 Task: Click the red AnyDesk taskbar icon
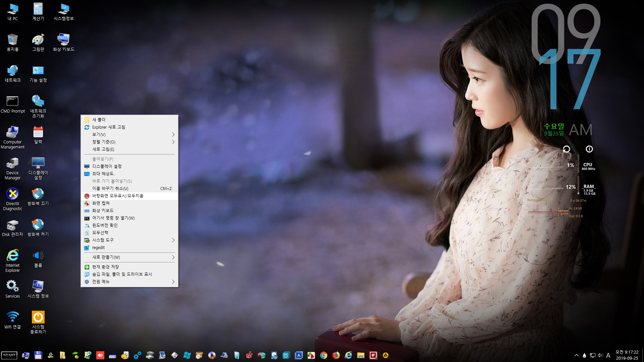100,355
